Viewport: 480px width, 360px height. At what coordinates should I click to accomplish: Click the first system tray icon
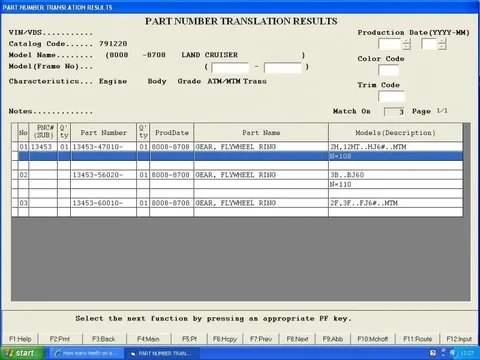tap(433, 353)
